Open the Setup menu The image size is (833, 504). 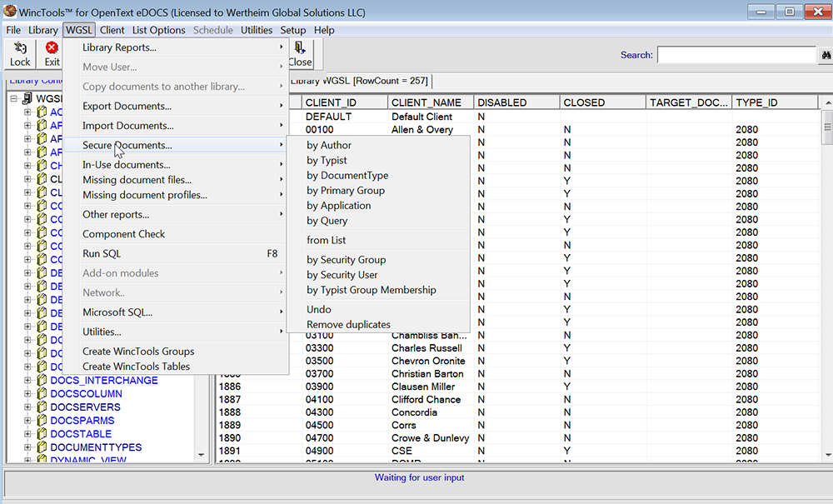click(292, 30)
